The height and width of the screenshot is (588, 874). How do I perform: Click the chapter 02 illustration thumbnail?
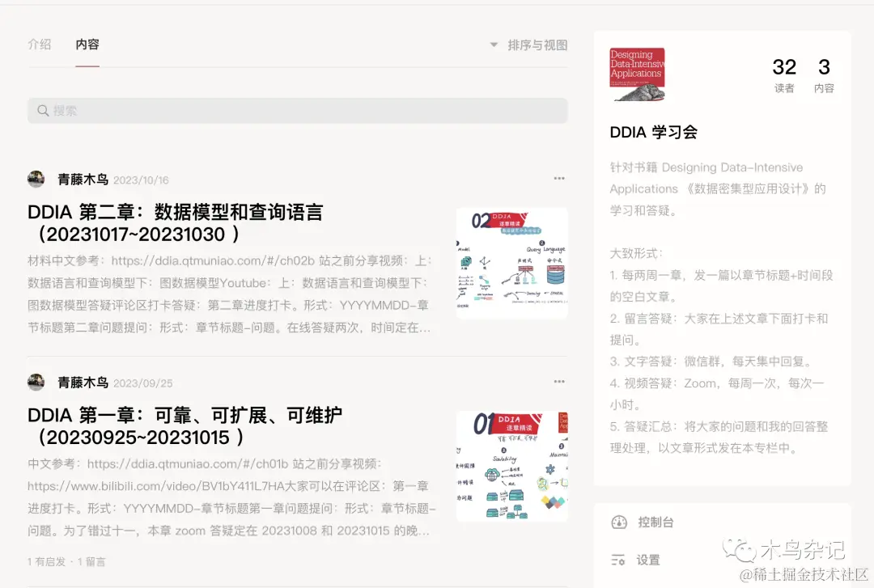[x=511, y=261]
